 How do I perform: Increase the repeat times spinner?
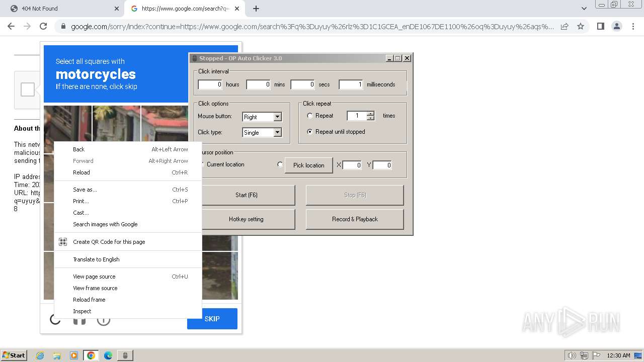coord(371,113)
